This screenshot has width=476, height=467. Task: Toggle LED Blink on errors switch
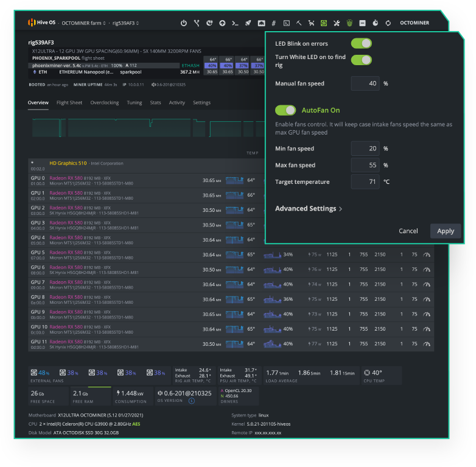tap(361, 43)
